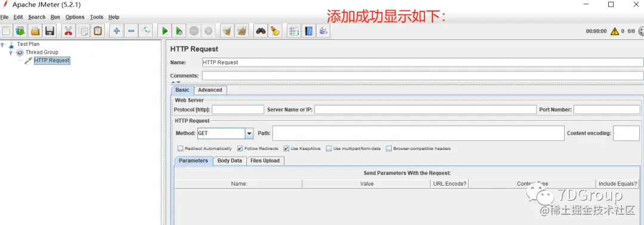This screenshot has width=644, height=225.
Task: Click the Name: column header
Action: click(239, 183)
